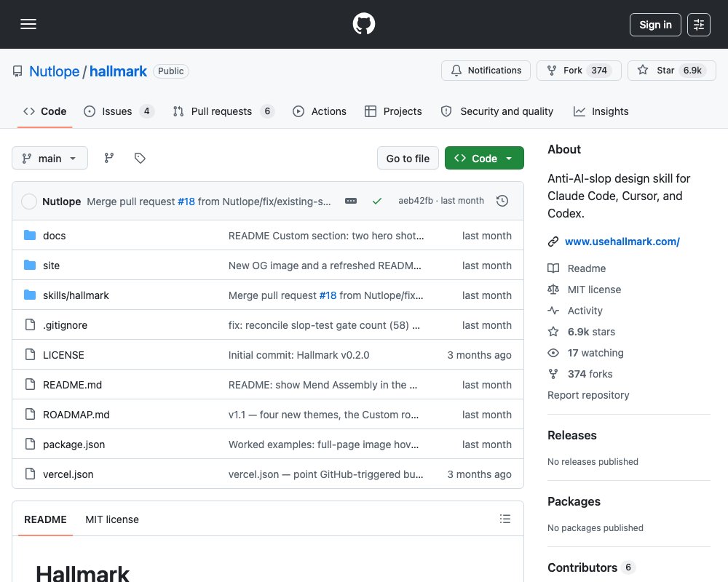Visit www.usehallmark.com website link
Image resolution: width=728 pixels, height=582 pixels.
[x=622, y=242]
